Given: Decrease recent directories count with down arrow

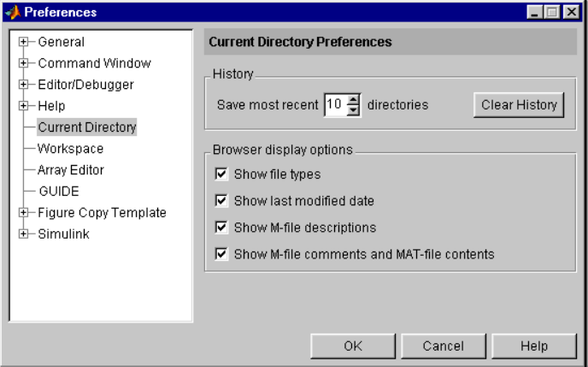Looking at the screenshot, I should coord(353,110).
